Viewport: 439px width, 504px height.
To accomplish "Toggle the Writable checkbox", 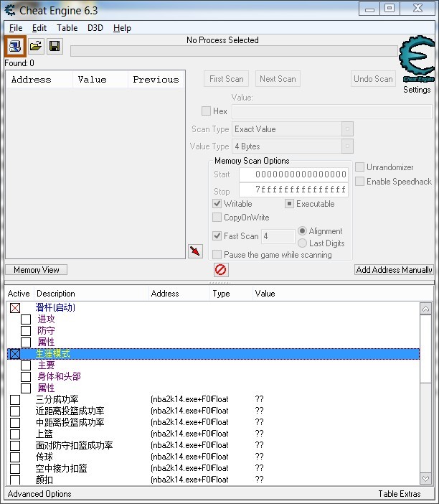I will tap(217, 204).
